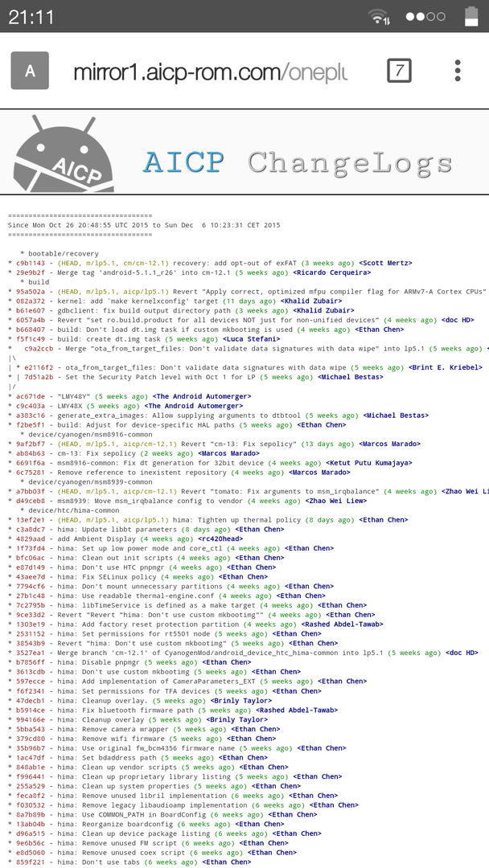Select commit hash c9c403a for LMY48X
Viewport: 489px width, 868px height.
(x=31, y=406)
